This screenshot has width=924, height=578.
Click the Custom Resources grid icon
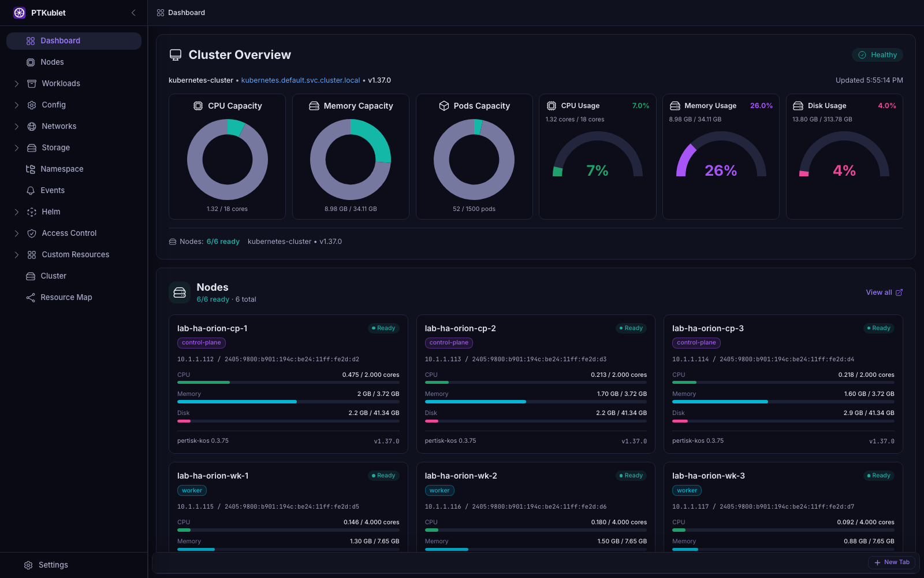(32, 255)
